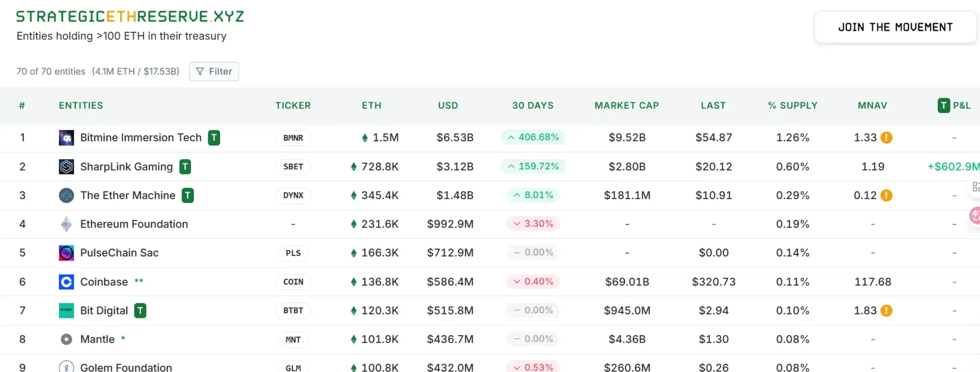This screenshot has height=372, width=980.
Task: Sort by 30 Days column header
Action: (x=533, y=106)
